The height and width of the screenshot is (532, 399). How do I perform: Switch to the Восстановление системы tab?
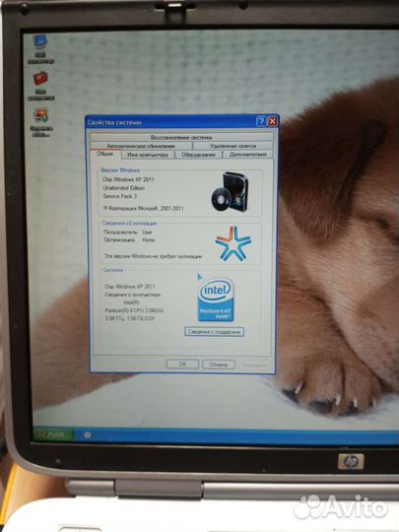pyautogui.click(x=181, y=137)
